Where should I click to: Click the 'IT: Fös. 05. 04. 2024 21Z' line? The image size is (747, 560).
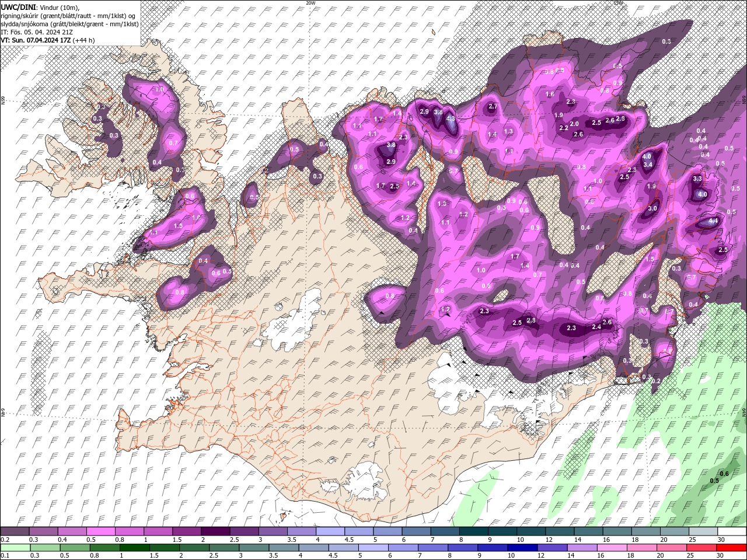(x=36, y=32)
